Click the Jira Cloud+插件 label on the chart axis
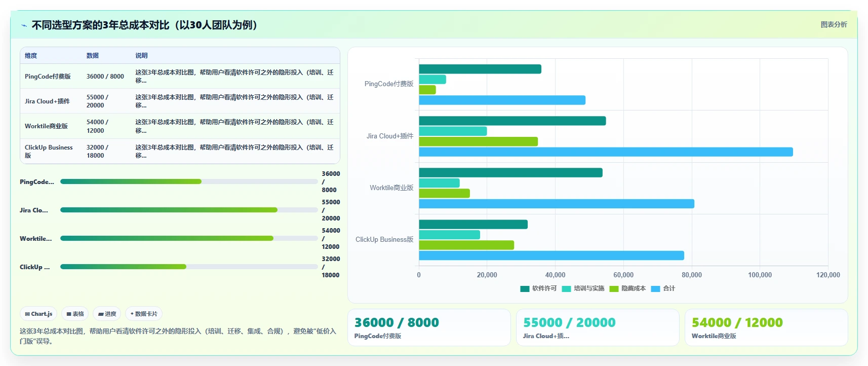868x366 pixels. tap(390, 136)
